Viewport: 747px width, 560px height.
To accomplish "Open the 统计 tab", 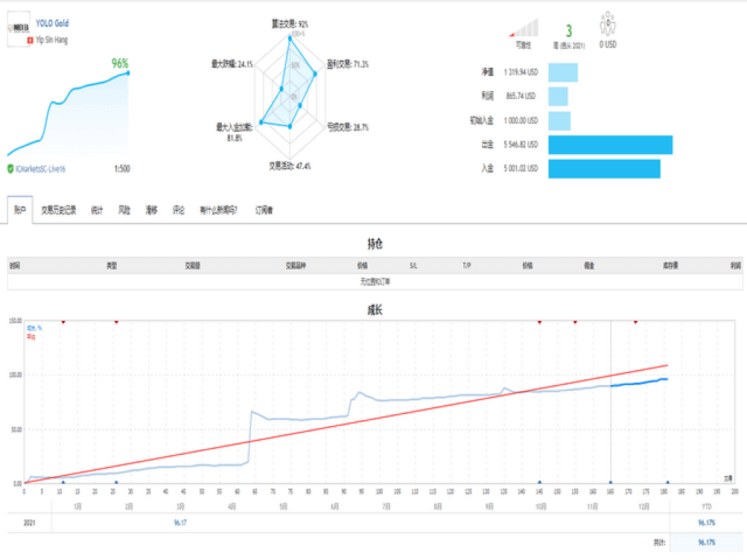I will tap(97, 210).
